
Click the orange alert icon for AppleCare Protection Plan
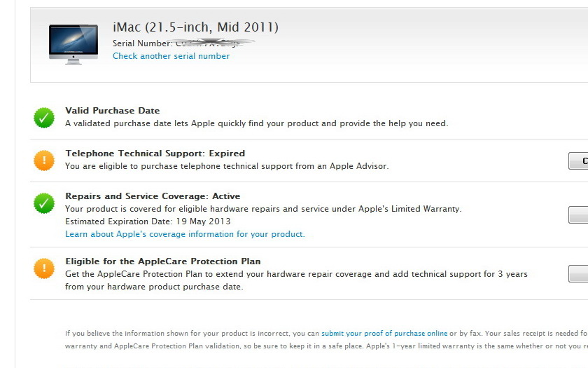pos(44,268)
